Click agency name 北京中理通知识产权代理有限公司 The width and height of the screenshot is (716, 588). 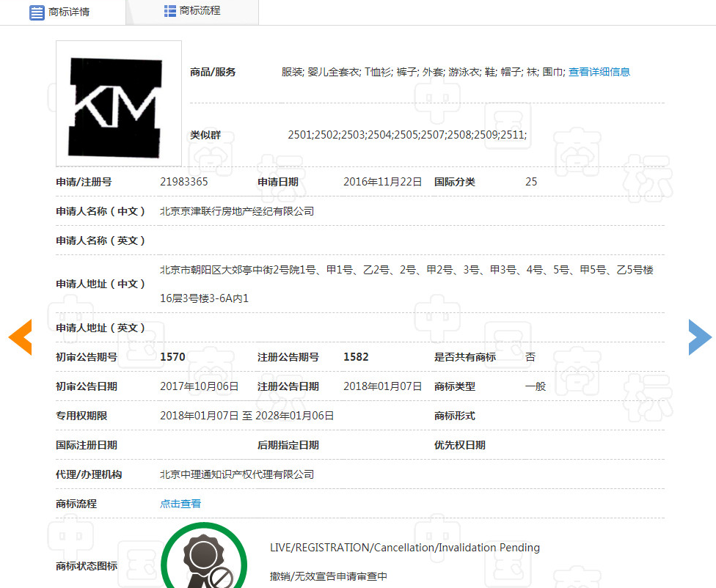pos(237,474)
